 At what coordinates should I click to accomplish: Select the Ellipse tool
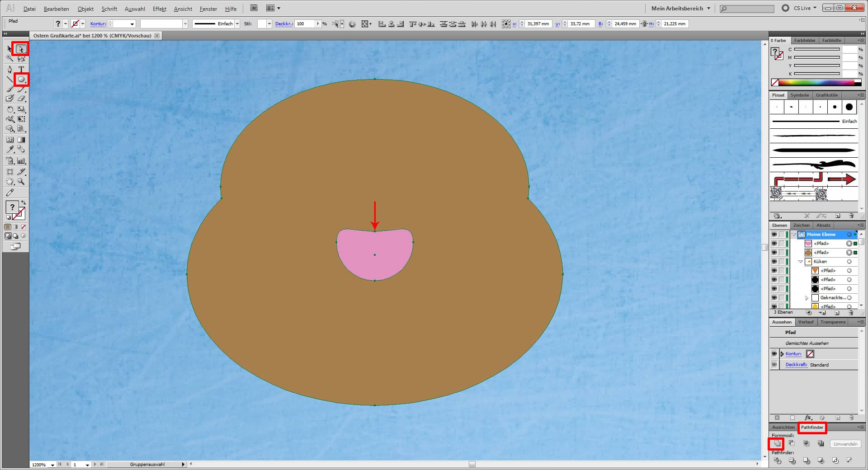click(x=21, y=80)
